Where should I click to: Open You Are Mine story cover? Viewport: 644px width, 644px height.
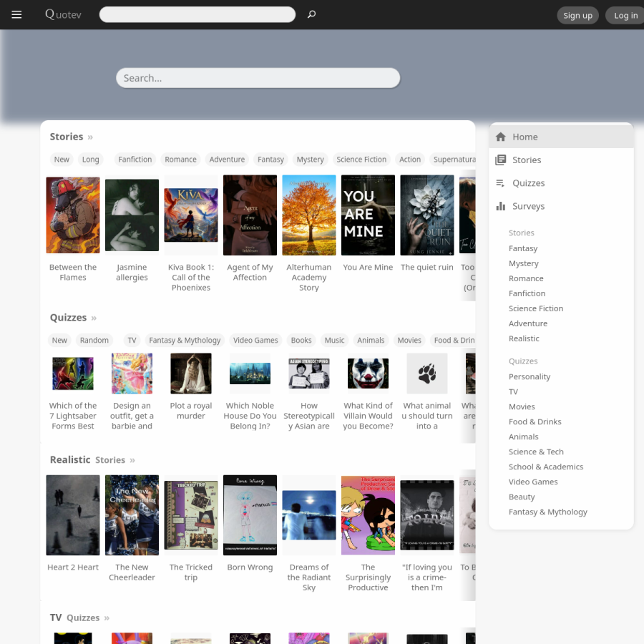click(x=368, y=215)
